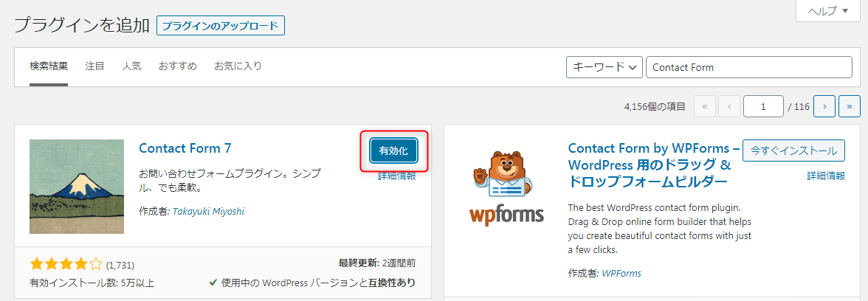Open author link Takayuki Miyoshi
Image resolution: width=868 pixels, height=301 pixels.
209,211
